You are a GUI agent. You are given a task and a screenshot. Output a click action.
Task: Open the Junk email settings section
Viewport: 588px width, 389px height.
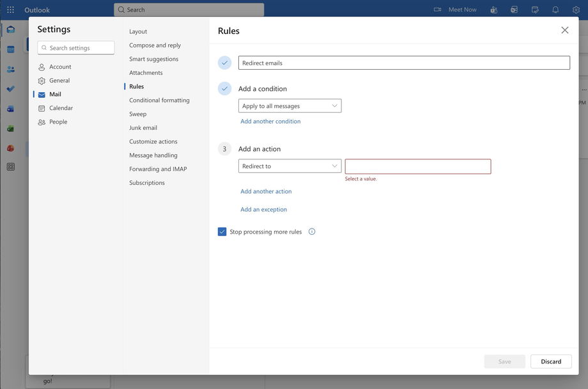click(x=143, y=127)
